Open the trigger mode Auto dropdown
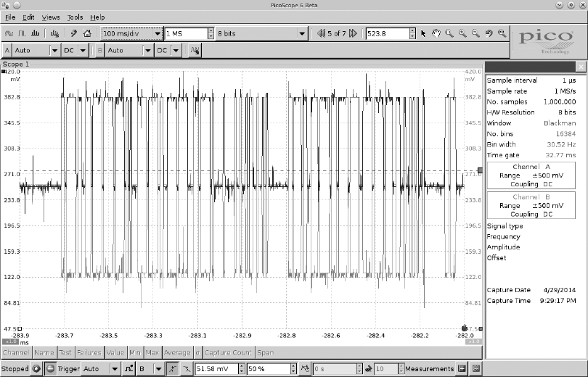Viewport: 588px width, 377px height. coord(115,369)
